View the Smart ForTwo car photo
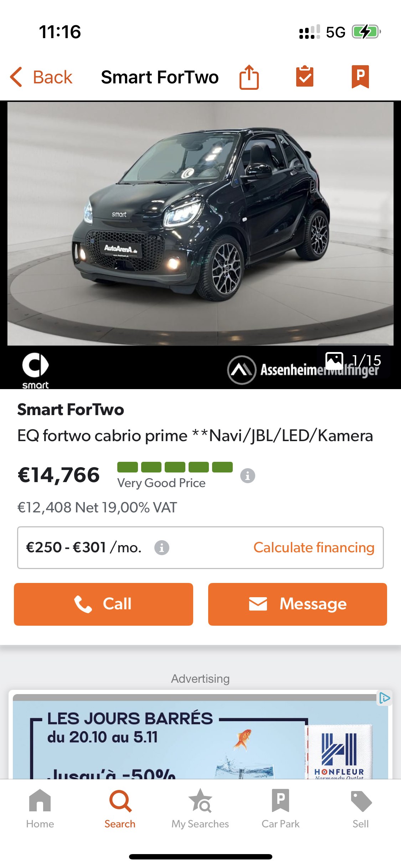The image size is (401, 868). point(200,224)
